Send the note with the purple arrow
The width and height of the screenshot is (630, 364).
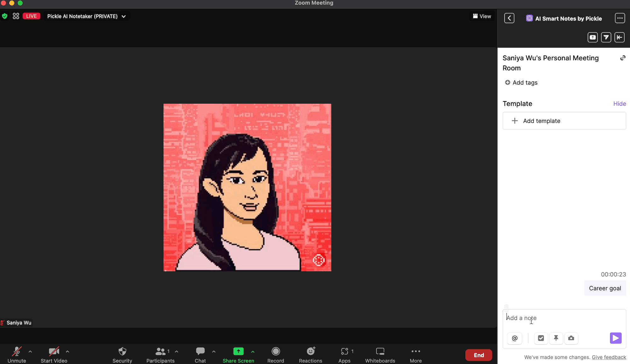click(616, 338)
